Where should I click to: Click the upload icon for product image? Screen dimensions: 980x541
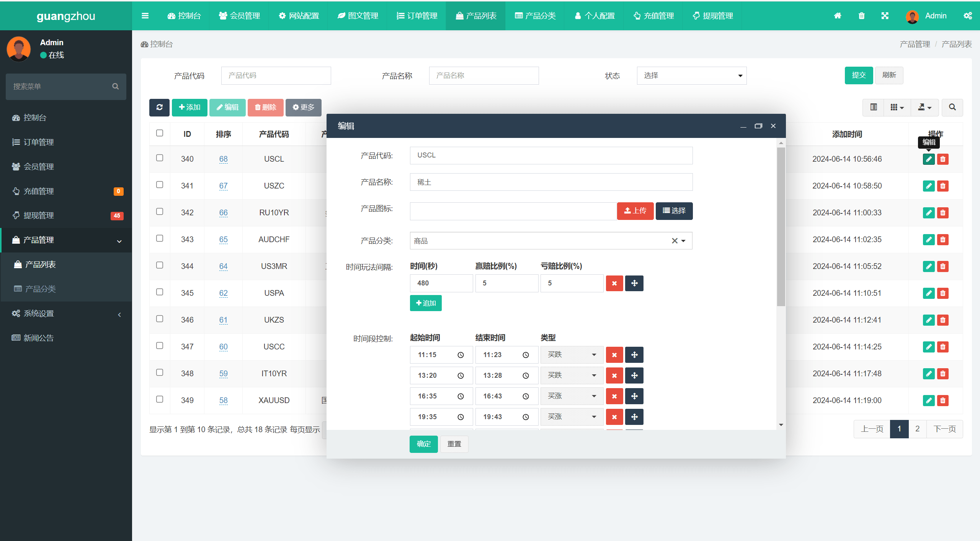pos(635,210)
